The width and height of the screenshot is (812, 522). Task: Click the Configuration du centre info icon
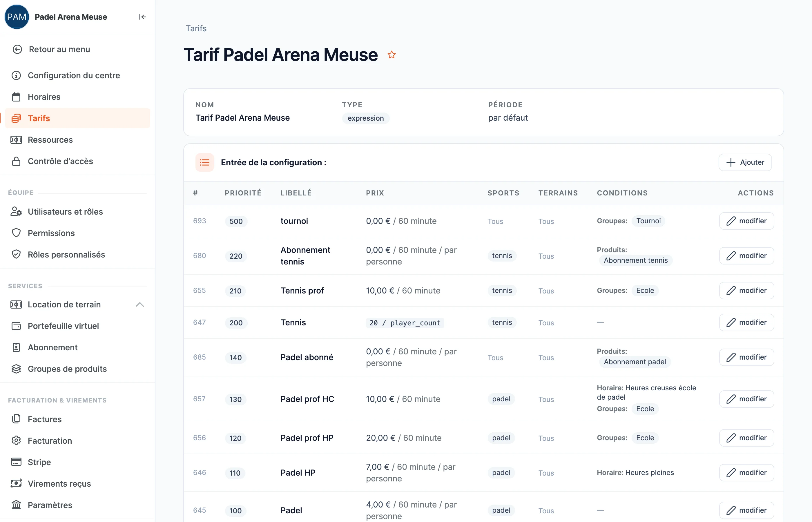[16, 75]
